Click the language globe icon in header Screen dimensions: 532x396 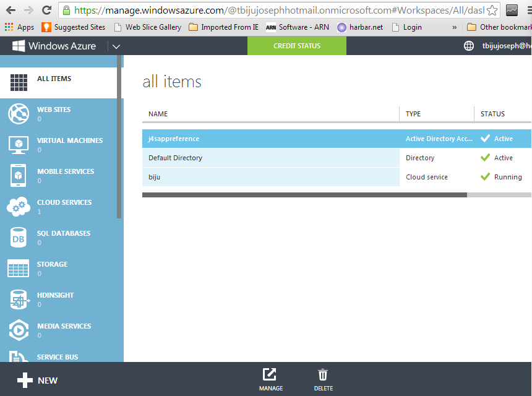[468, 46]
